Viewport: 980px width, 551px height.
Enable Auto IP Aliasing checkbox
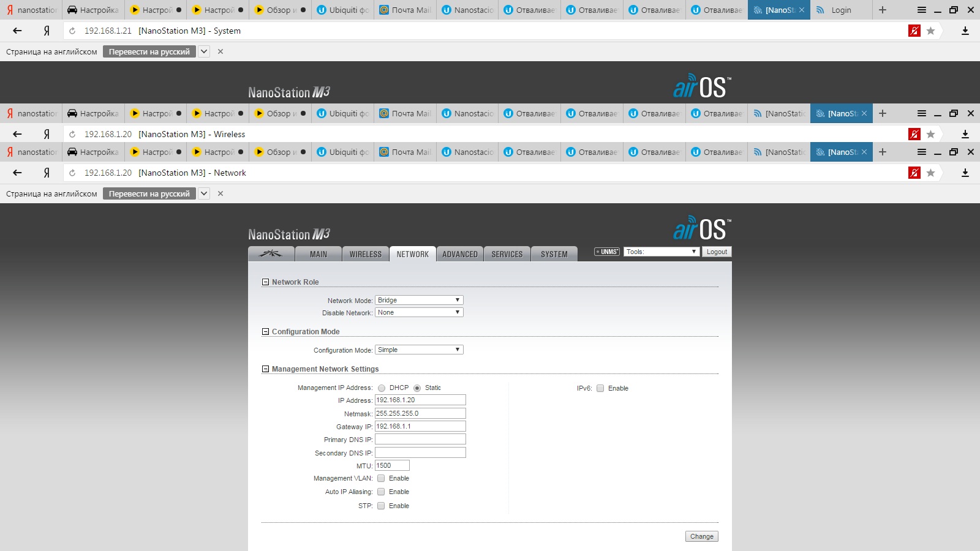381,492
